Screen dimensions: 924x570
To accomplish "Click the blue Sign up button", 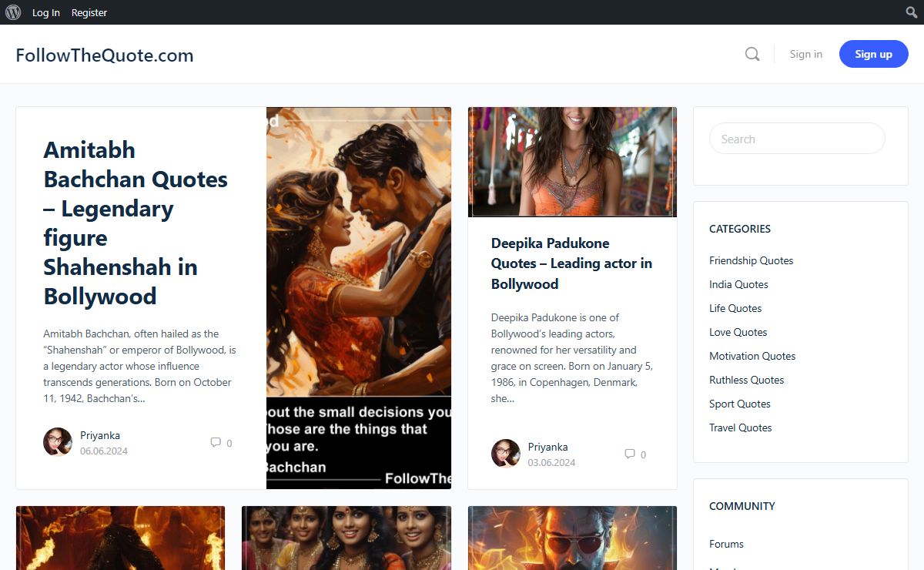I will 874,54.
